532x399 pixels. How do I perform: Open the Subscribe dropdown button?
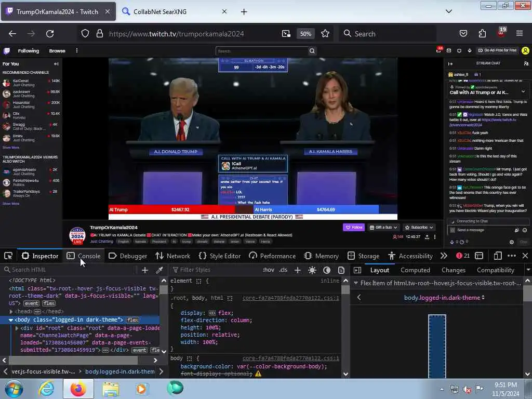pyautogui.click(x=418, y=228)
